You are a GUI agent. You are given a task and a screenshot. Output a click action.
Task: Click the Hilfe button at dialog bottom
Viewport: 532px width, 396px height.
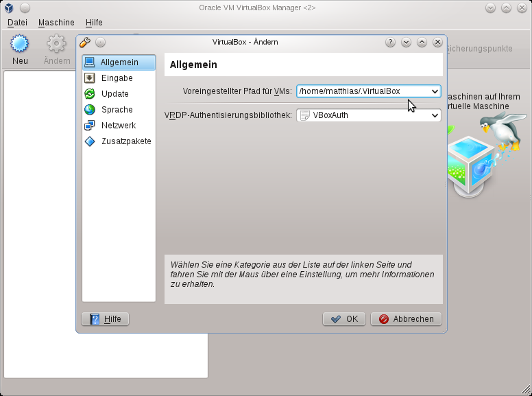[x=105, y=319]
